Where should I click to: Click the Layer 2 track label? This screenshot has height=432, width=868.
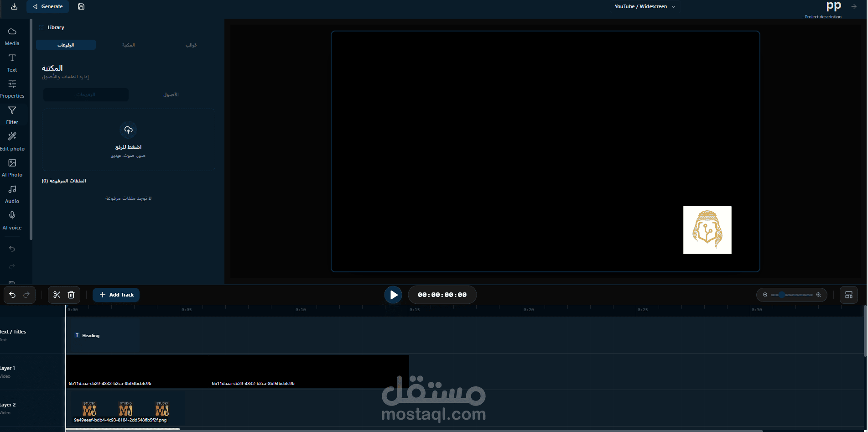[x=8, y=405]
